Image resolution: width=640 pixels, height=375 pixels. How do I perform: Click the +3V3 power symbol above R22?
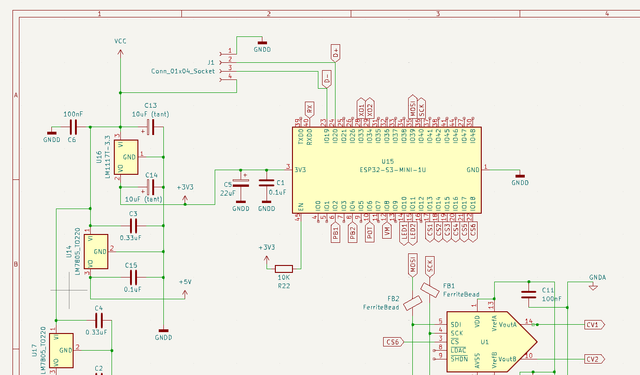267,259
